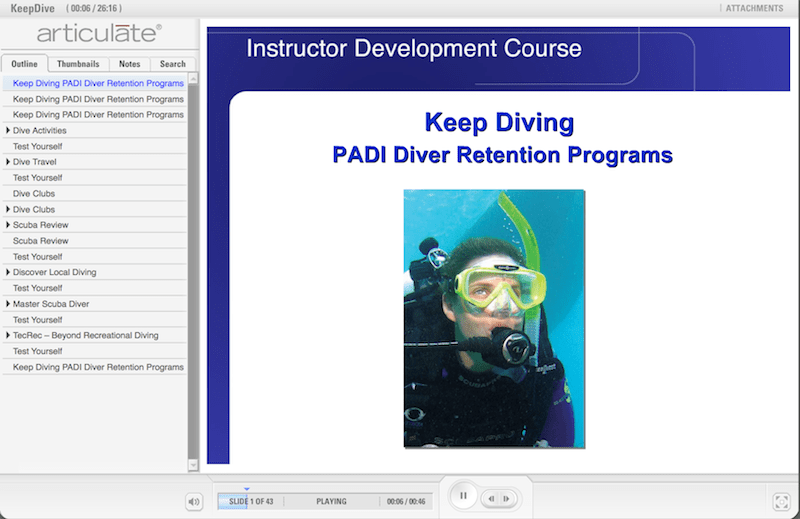Open Dive Clubs item without arrow
Image resolution: width=800 pixels, height=519 pixels.
[95, 193]
